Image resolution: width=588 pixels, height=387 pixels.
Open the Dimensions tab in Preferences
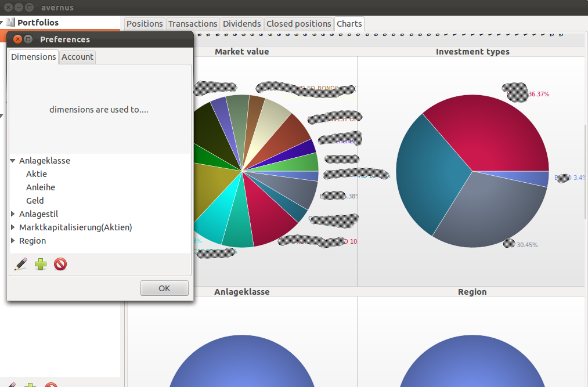33,57
